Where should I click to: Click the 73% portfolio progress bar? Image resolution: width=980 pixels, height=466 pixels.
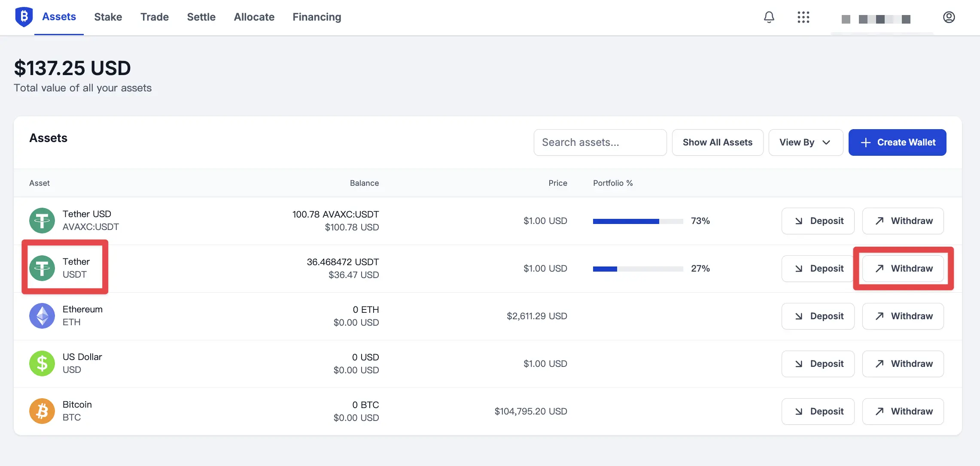[638, 221]
